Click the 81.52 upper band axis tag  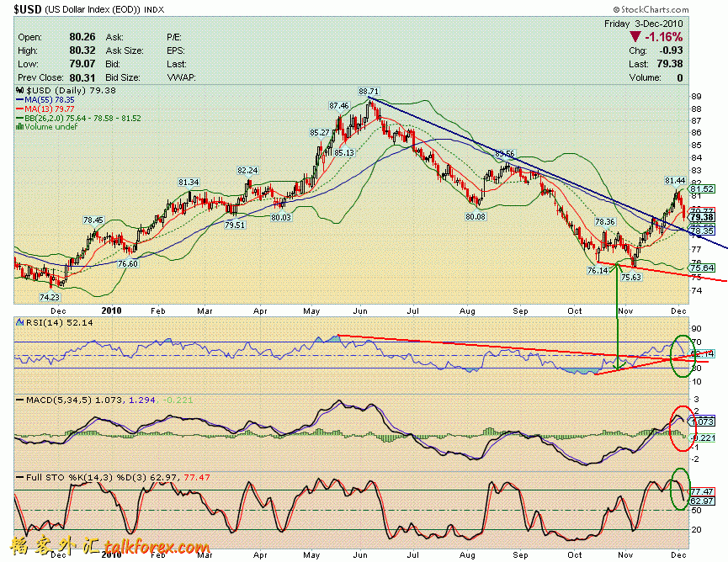701,189
